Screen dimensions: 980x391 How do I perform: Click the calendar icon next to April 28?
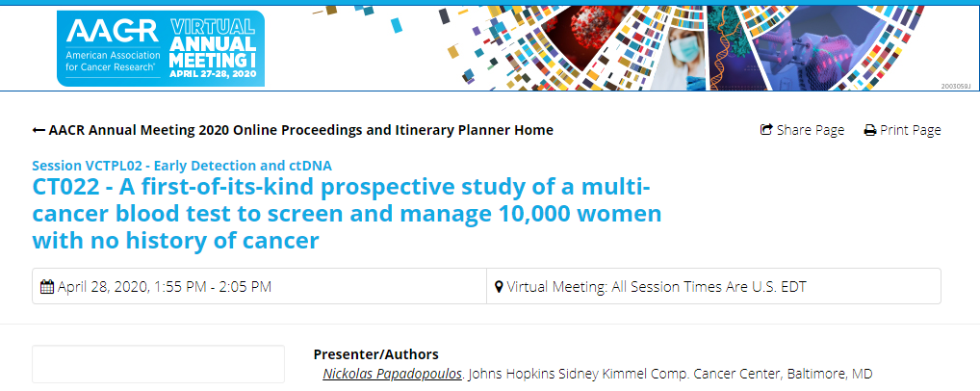tap(47, 287)
